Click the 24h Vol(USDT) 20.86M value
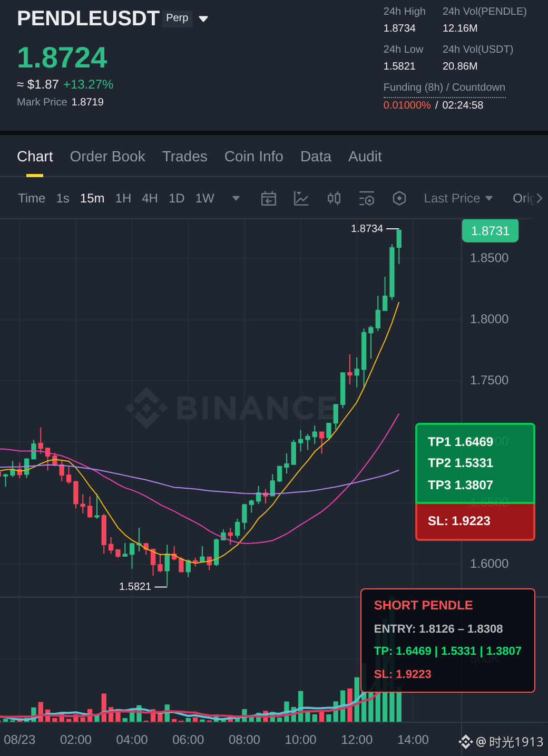This screenshot has height=756, width=548. coord(460,66)
